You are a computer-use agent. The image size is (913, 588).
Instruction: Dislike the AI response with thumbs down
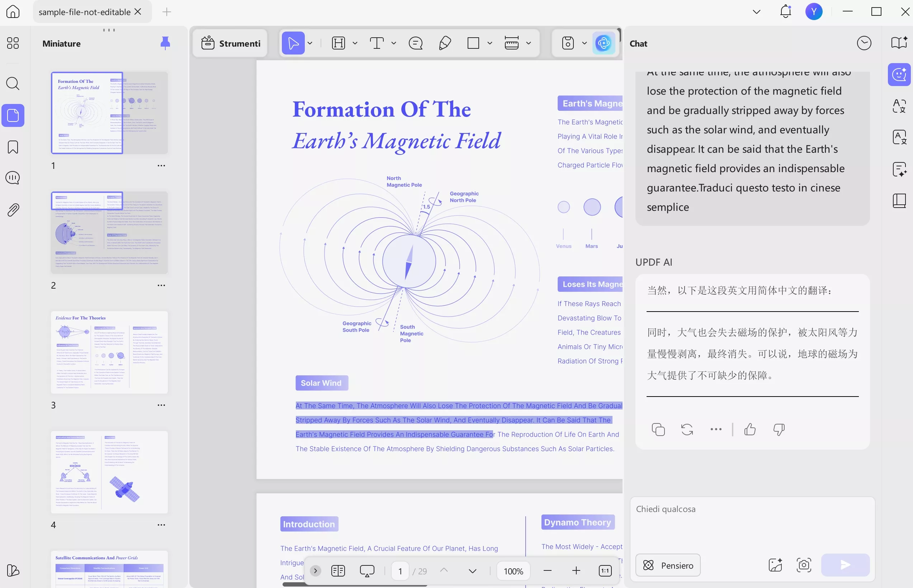(x=779, y=430)
